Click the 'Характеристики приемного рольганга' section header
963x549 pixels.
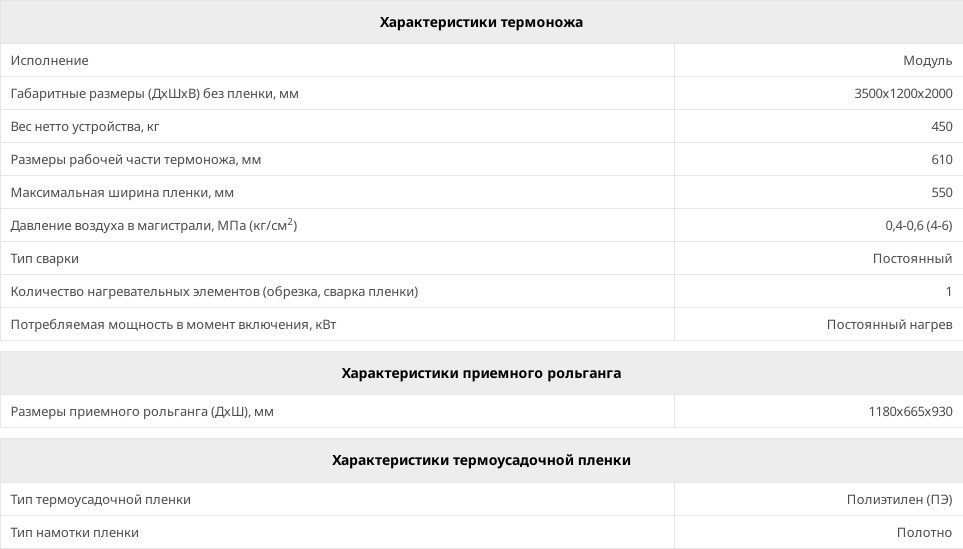point(481,373)
